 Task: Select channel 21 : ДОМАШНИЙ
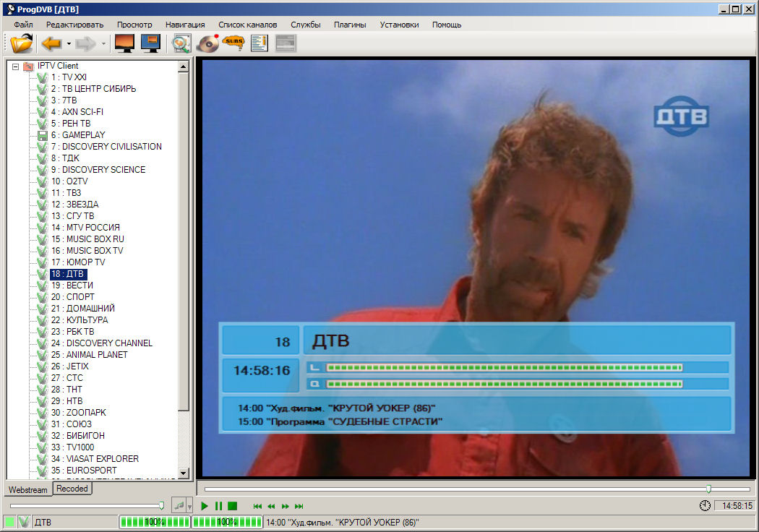(83, 309)
